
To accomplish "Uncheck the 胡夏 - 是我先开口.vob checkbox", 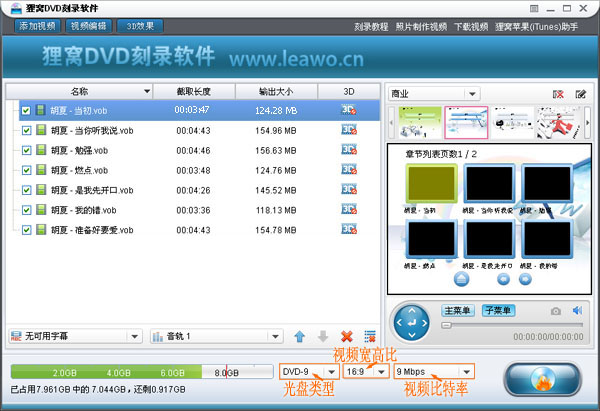I will 26,190.
